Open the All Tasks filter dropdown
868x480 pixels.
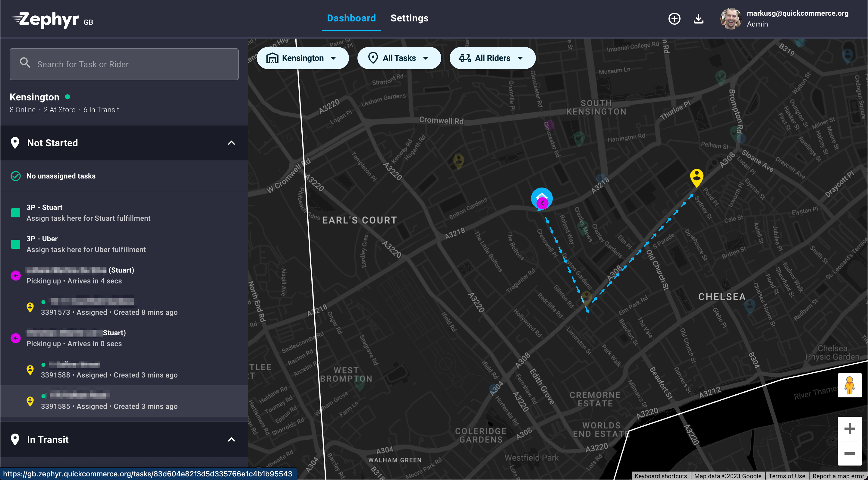tap(399, 58)
